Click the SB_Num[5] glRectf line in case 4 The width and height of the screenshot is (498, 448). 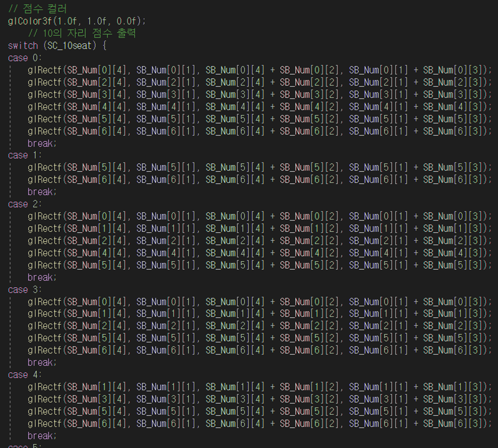click(x=259, y=411)
